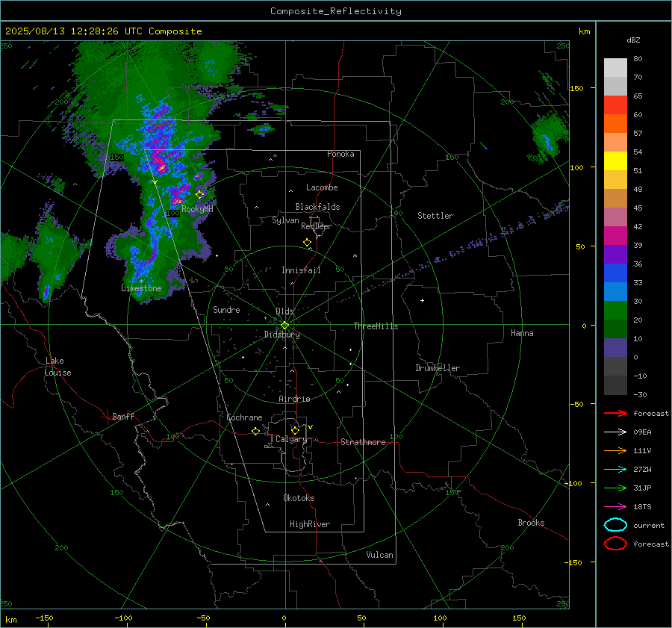Select the slate 0-10 dBZ color swatch
This screenshot has height=628, width=672.
615,348
